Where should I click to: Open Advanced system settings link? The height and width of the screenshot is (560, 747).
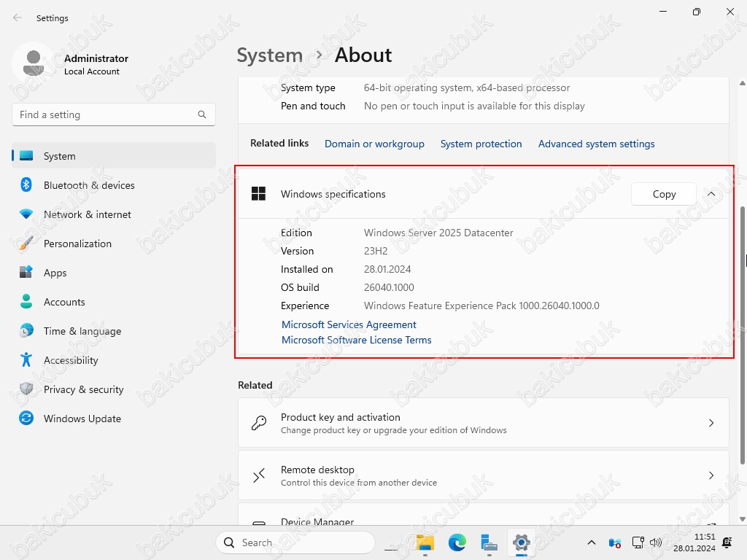[x=596, y=144]
